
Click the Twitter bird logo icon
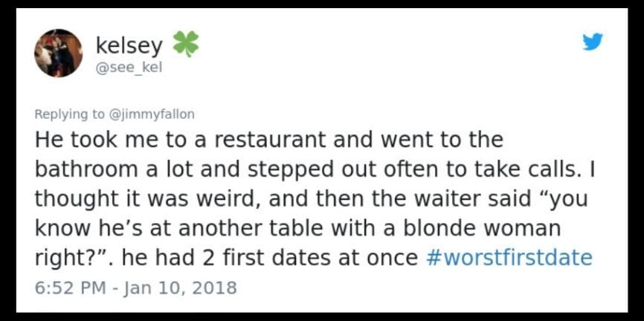click(592, 42)
